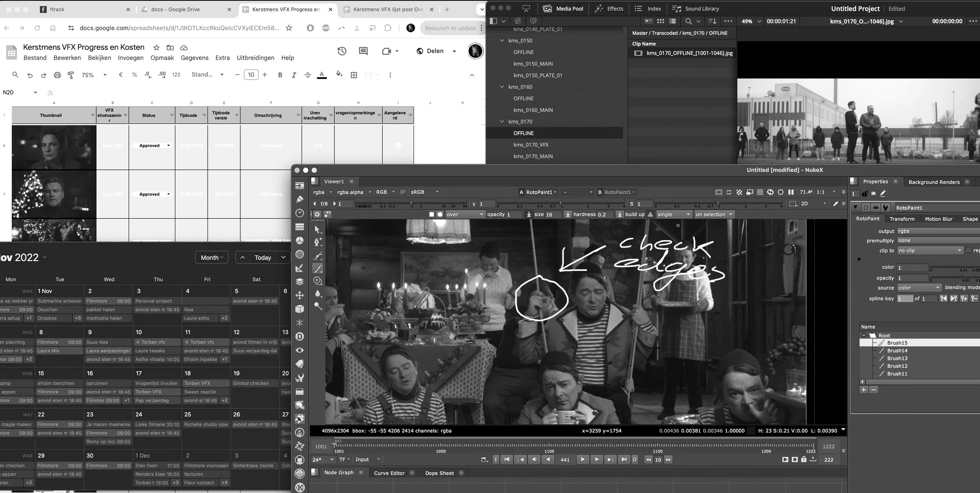Click the Today button in calendar
The width and height of the screenshot is (980, 493).
point(263,257)
